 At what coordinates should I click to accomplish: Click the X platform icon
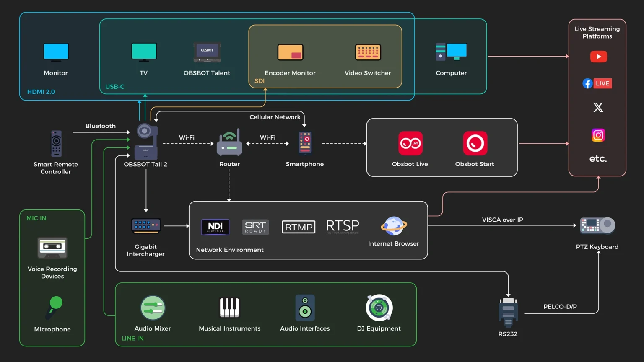(598, 108)
